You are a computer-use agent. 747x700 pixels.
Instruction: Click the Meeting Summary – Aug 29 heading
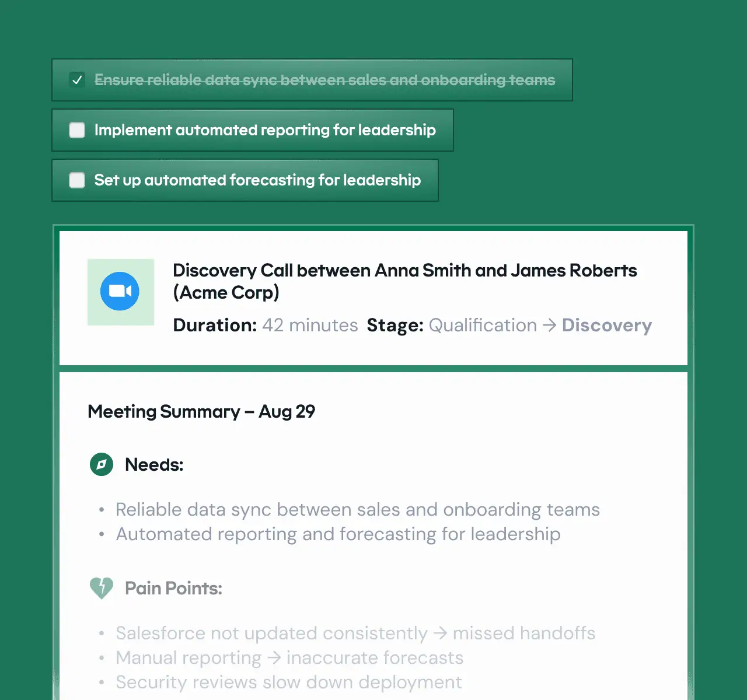click(x=201, y=412)
